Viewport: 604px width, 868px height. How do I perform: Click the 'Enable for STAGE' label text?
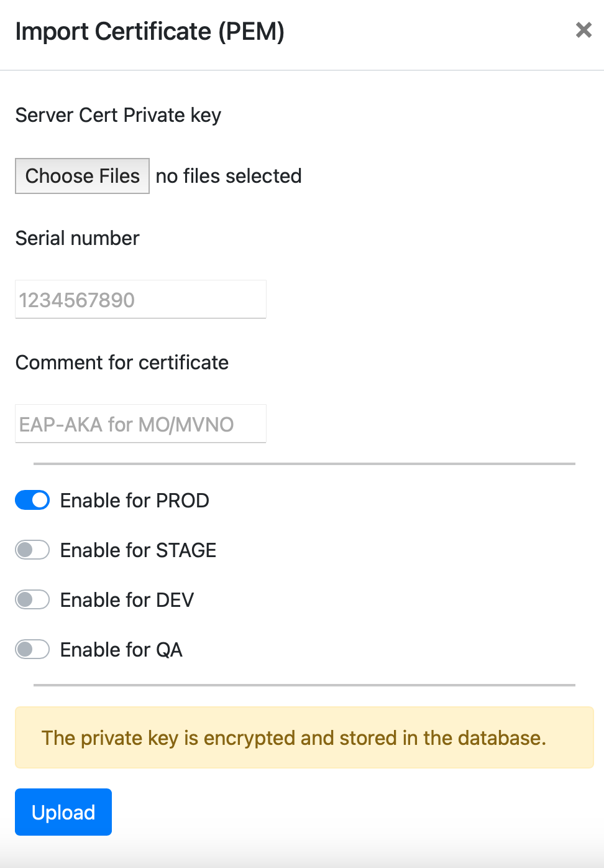[138, 550]
